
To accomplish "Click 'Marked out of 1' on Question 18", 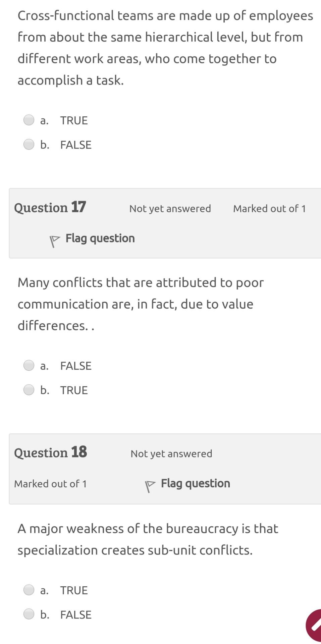I will click(x=50, y=484).
